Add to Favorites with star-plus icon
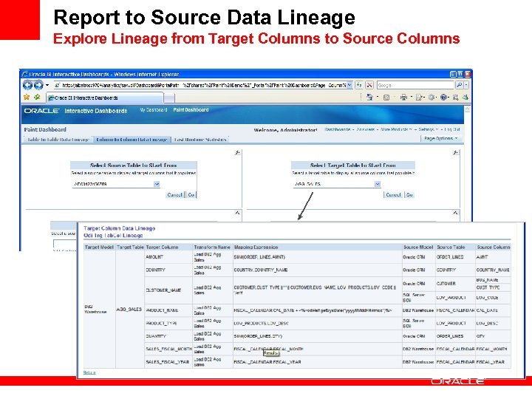This screenshot has width=532, height=399. tap(37, 98)
